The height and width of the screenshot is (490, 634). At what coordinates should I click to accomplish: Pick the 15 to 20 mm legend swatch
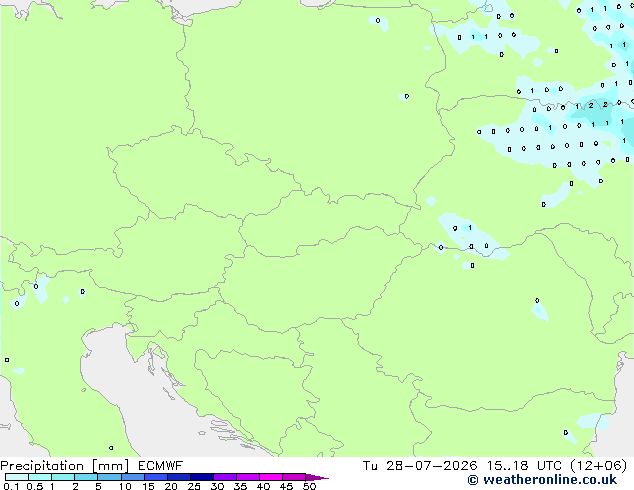pyautogui.click(x=156, y=477)
